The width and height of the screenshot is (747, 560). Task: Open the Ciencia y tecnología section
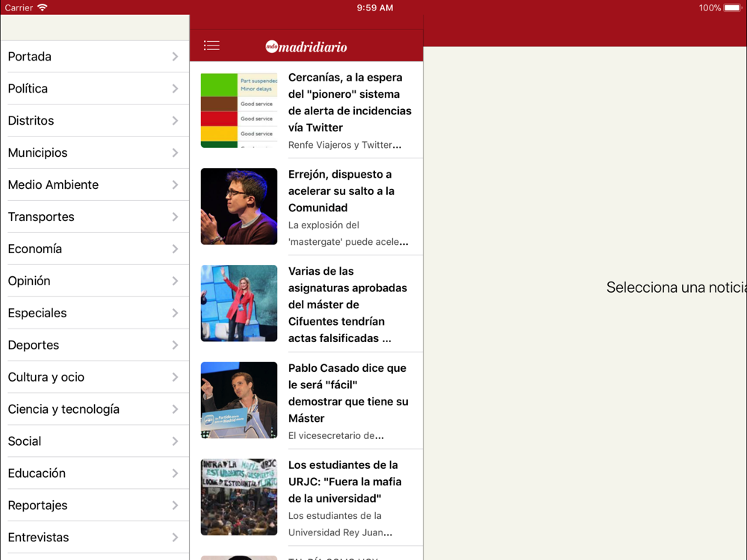click(x=63, y=410)
